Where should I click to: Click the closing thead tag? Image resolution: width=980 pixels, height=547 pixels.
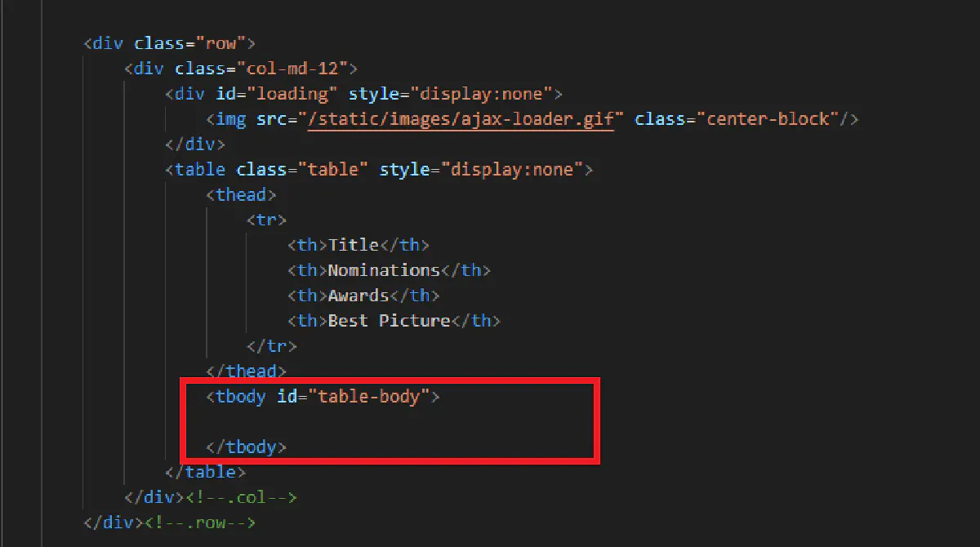point(245,371)
